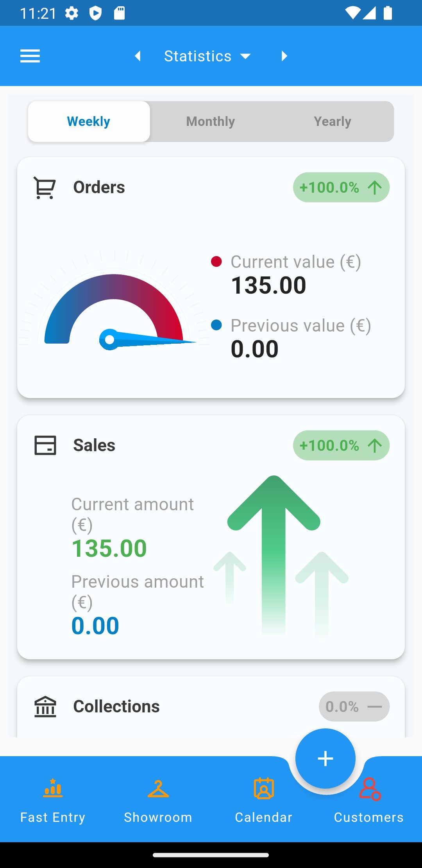Switch to the Monthly statistics view

coord(210,121)
